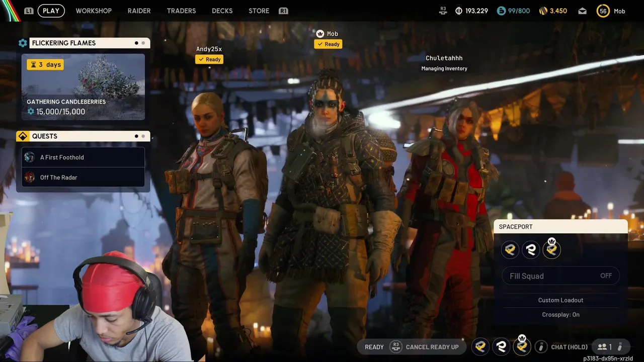This screenshot has width=644, height=362.
Task: Click the A First Foothold quest giver portrait
Action: [x=30, y=157]
